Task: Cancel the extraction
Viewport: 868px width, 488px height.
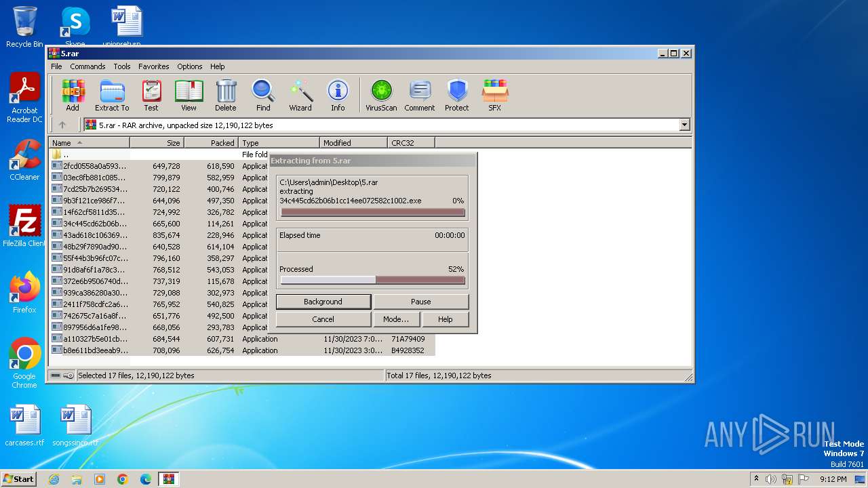Action: pos(323,319)
